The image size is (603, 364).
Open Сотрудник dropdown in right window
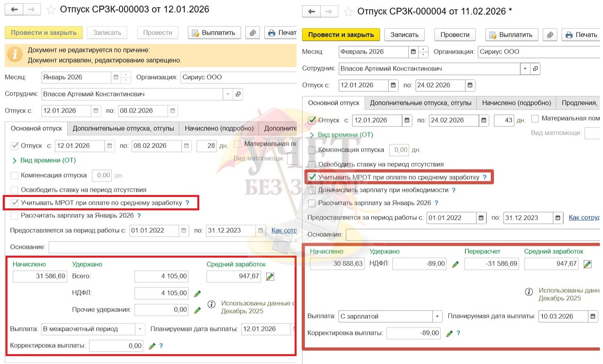click(525, 69)
